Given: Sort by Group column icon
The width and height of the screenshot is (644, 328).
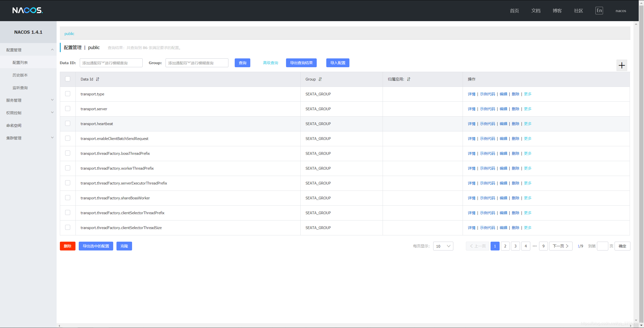Looking at the screenshot, I should click(320, 79).
